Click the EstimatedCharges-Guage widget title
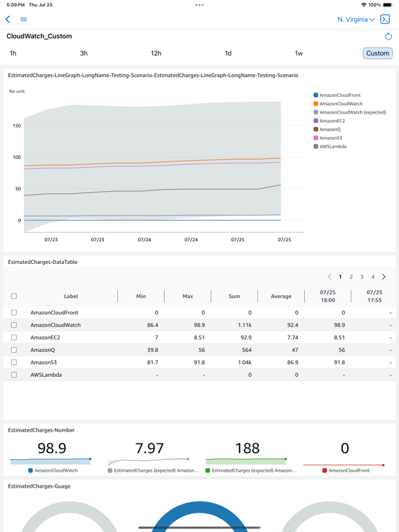The image size is (399, 532). click(x=39, y=486)
